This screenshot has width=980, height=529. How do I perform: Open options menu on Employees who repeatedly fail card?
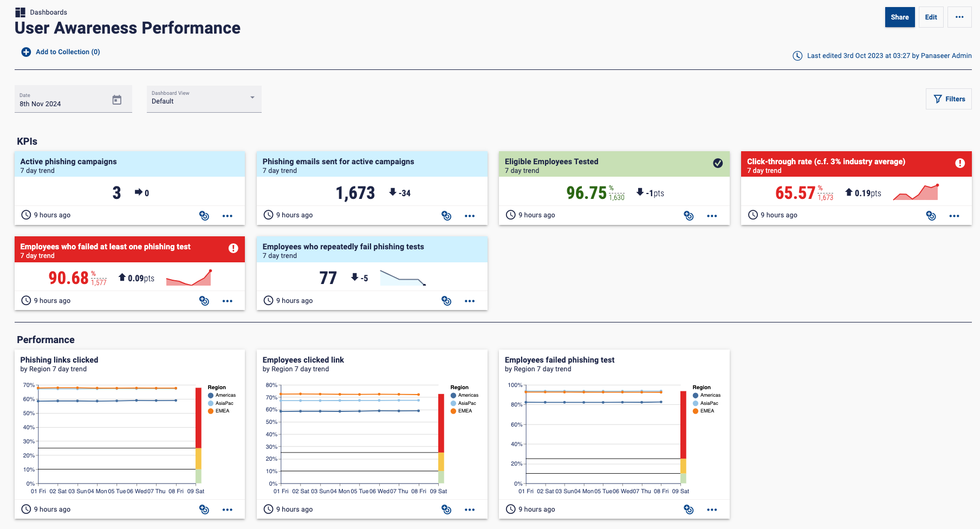(x=469, y=301)
